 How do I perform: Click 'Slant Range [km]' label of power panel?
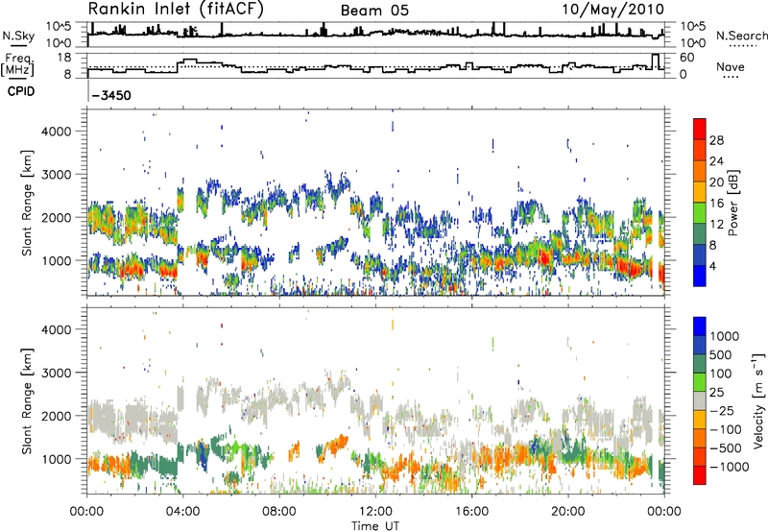27,203
